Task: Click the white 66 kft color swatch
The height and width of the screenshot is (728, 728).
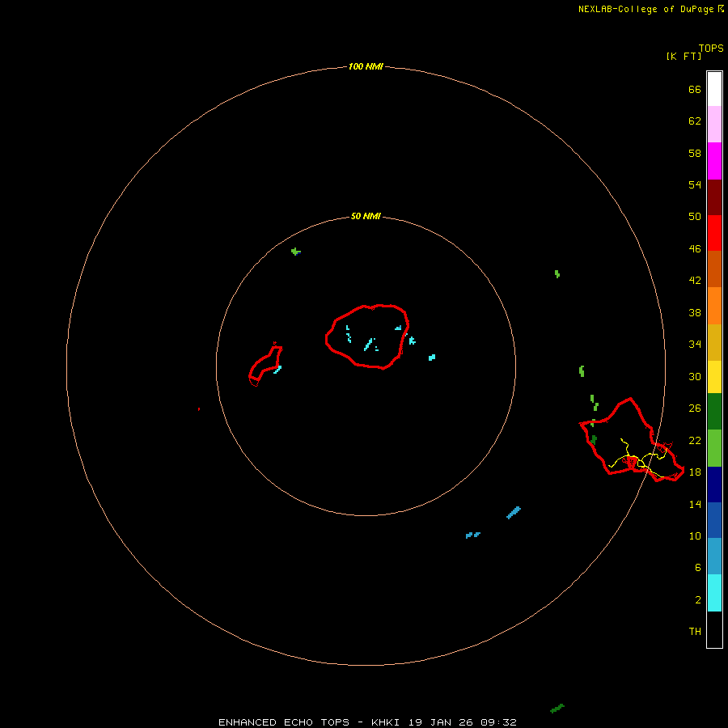Action: pyautogui.click(x=714, y=89)
